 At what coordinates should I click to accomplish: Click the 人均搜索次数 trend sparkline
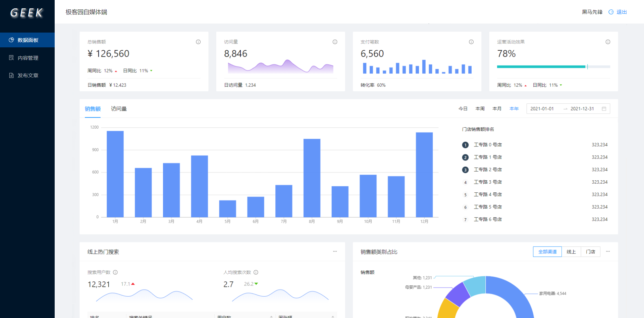tap(280, 295)
